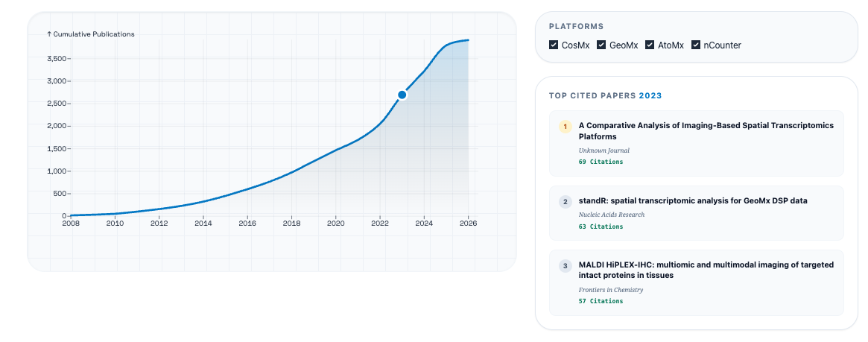The width and height of the screenshot is (868, 342).
Task: Click the Nucleic Acids Research journal name
Action: click(611, 215)
